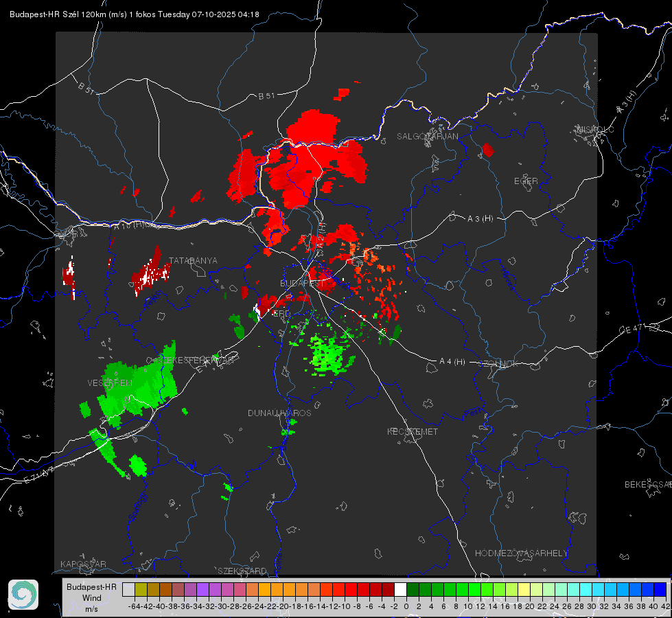Select the EGER city label
Screen dimensions: 672x618
(x=526, y=181)
